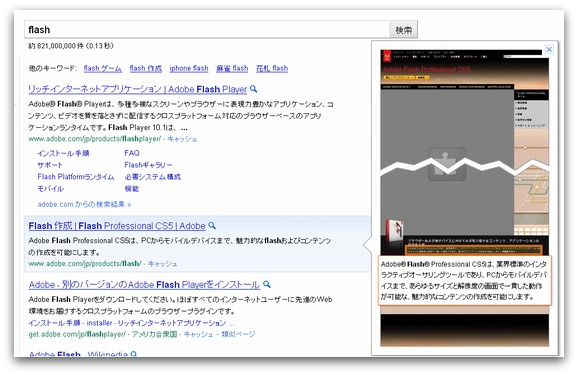The width and height of the screenshot is (578, 375).
Task: Open the 機能 sitelink
Action: [132, 188]
